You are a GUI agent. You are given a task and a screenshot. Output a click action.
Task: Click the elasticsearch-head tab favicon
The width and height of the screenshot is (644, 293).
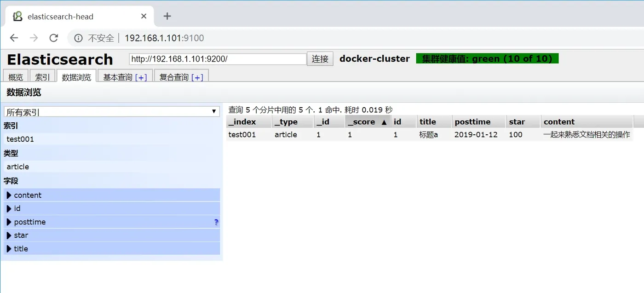click(x=17, y=16)
